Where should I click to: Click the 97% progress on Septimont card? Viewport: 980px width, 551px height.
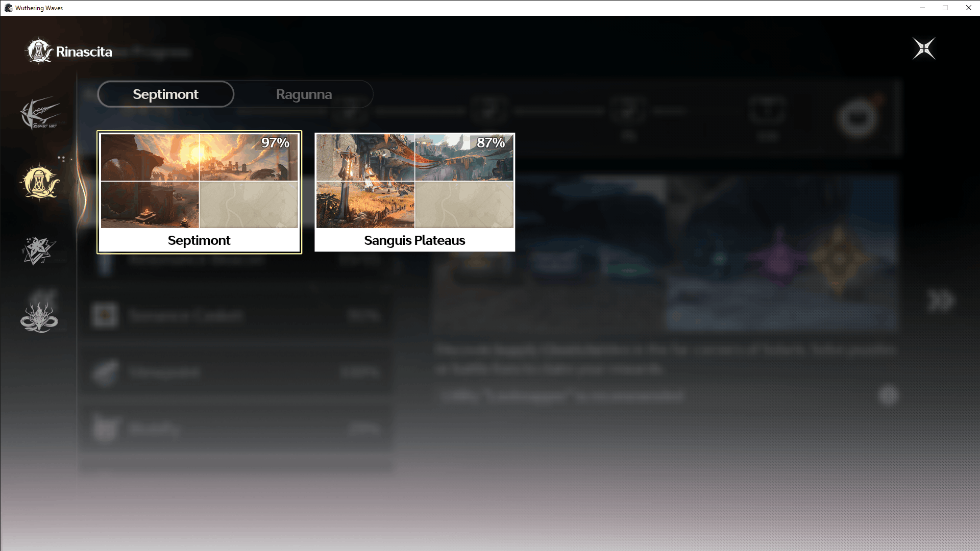276,143
